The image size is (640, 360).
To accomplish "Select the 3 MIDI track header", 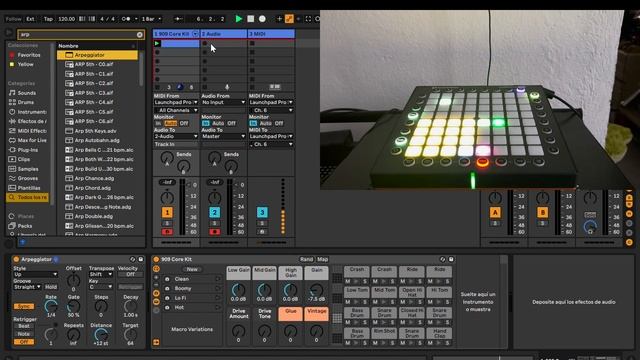I will click(271, 34).
